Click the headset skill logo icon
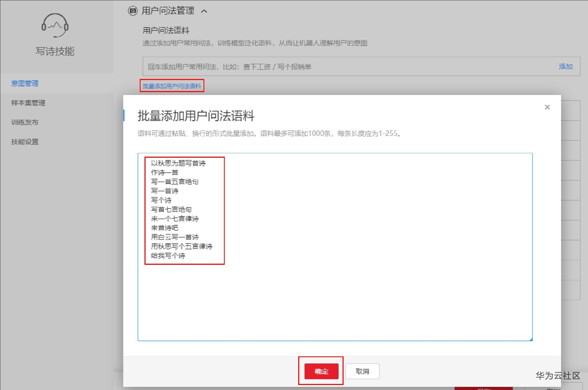 55,25
